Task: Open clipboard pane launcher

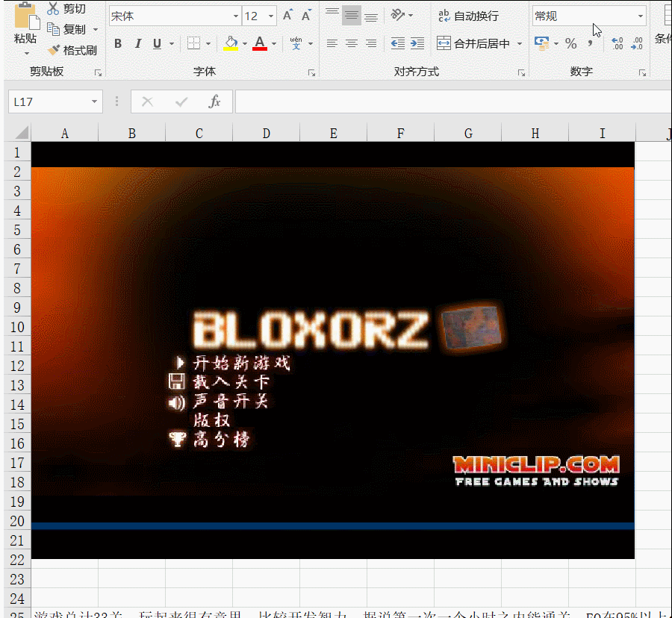Action: (98, 73)
